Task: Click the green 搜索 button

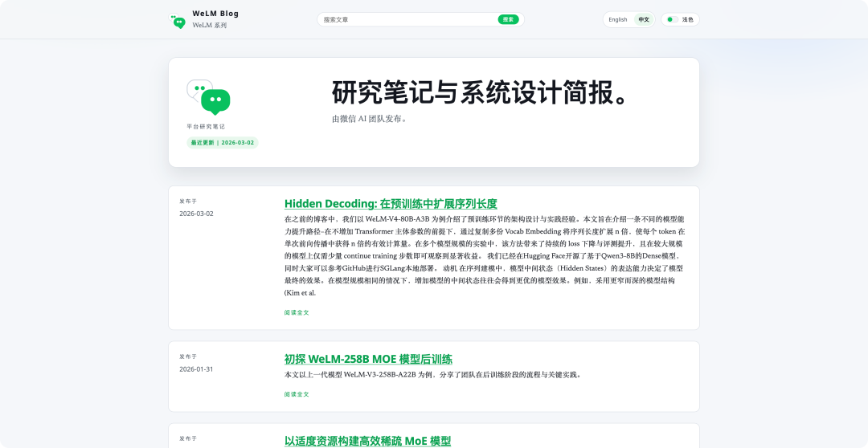Action: (x=508, y=19)
